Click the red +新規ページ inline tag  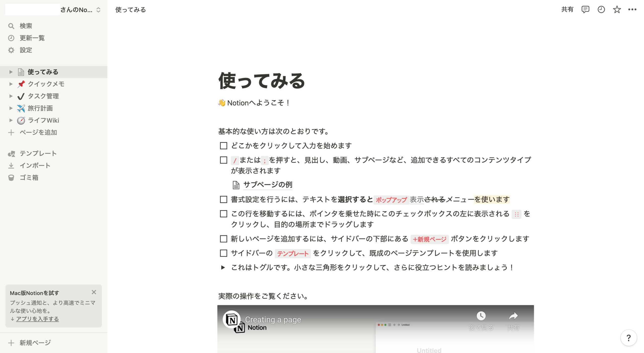[430, 239]
